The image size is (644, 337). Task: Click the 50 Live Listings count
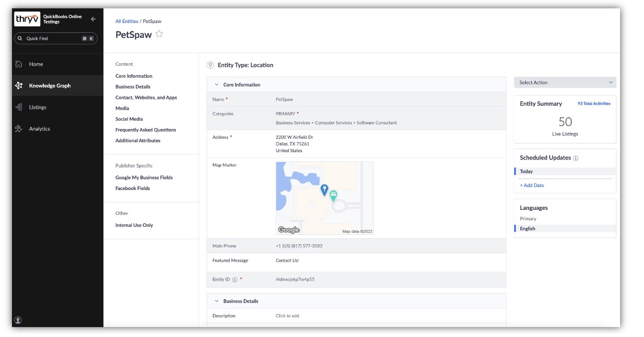(x=565, y=122)
